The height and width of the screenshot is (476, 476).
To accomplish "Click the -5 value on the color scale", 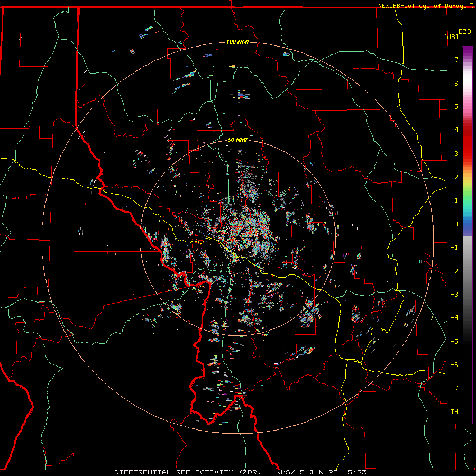I will [x=454, y=342].
